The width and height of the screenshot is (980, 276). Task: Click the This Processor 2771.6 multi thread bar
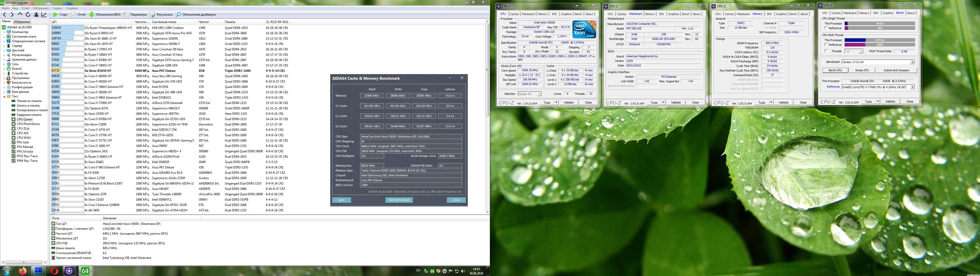point(879,40)
